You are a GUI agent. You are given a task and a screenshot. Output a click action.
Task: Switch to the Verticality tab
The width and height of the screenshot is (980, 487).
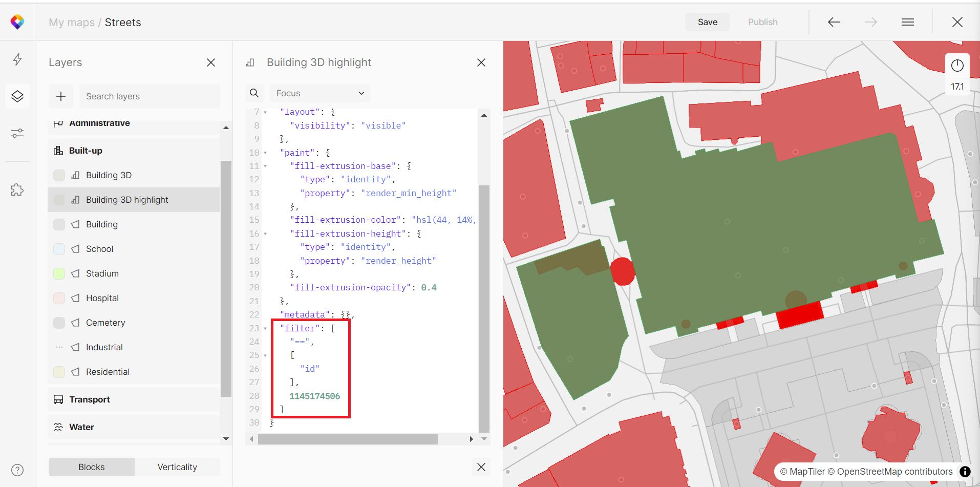(x=177, y=467)
